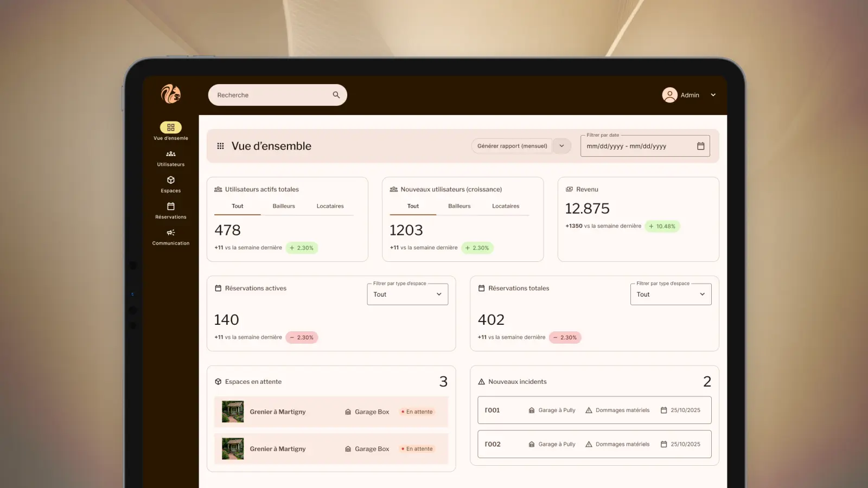The width and height of the screenshot is (868, 488).
Task: Click the + 2.30% badge under 1203
Action: [477, 248]
